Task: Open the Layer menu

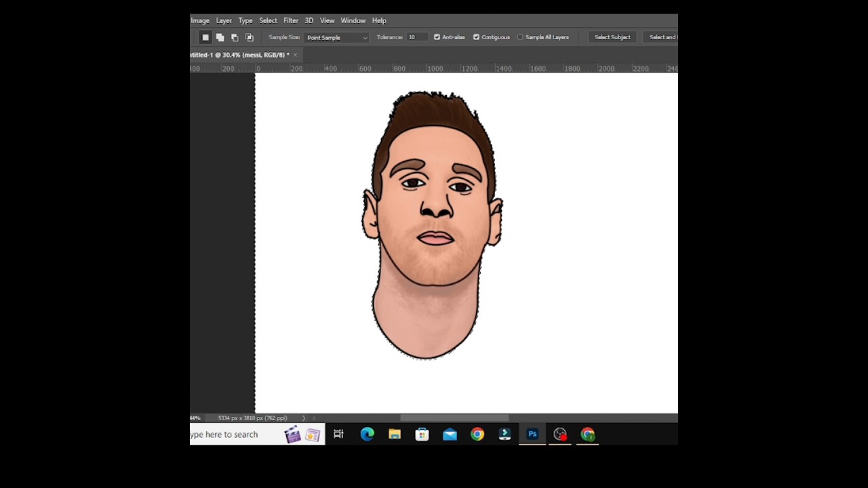Action: click(x=224, y=20)
